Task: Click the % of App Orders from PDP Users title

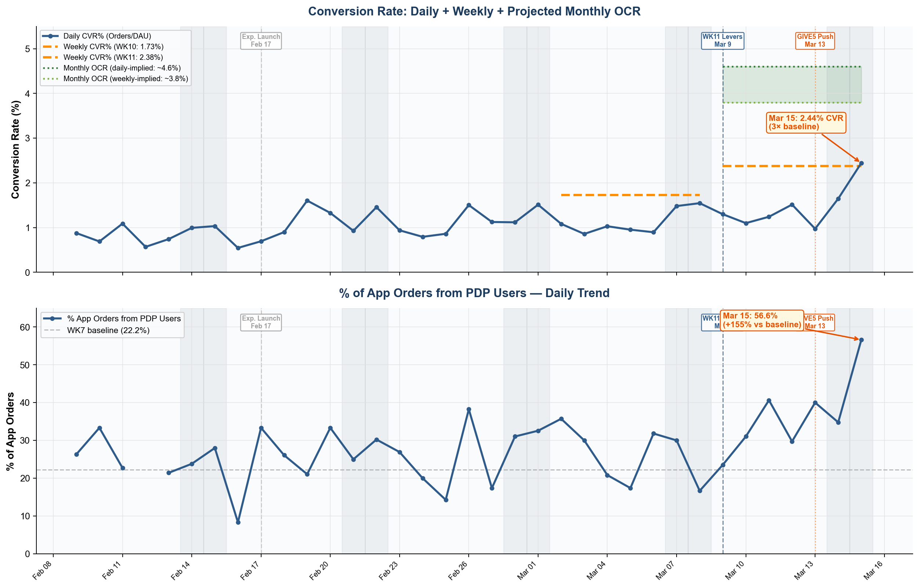Action: [x=474, y=293]
